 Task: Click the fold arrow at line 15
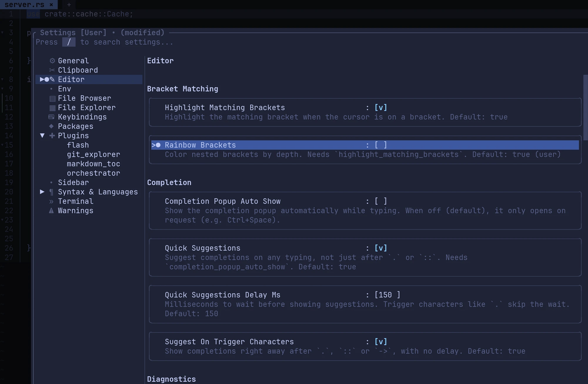(x=2, y=145)
